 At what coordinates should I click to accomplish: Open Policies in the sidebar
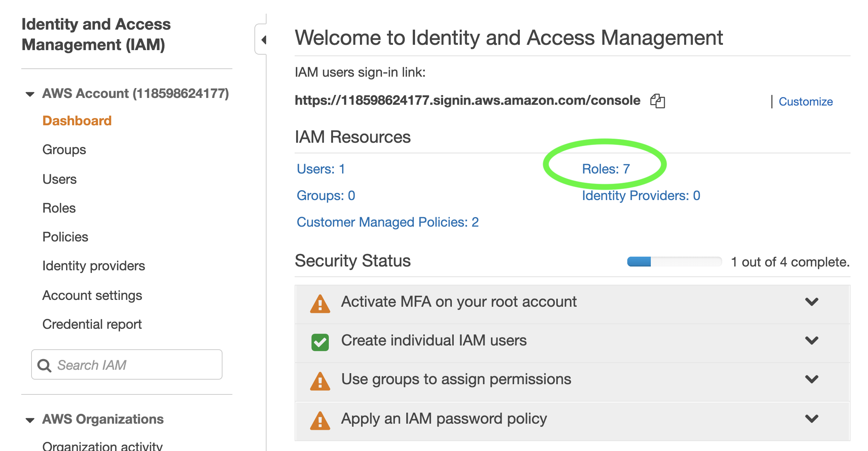click(x=65, y=237)
